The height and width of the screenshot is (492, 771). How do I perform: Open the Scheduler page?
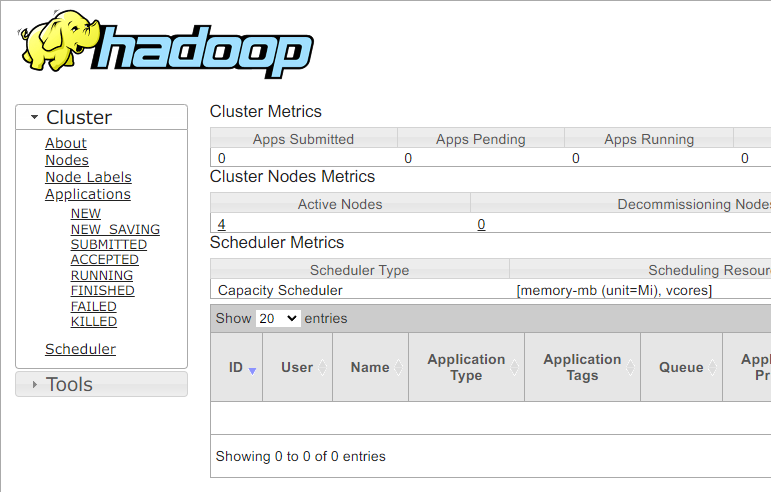coord(81,349)
